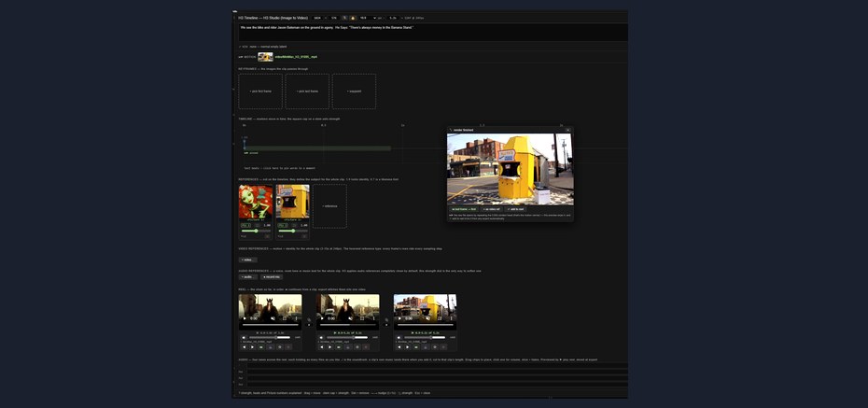Click 'add to reel' in render popup

pos(515,209)
